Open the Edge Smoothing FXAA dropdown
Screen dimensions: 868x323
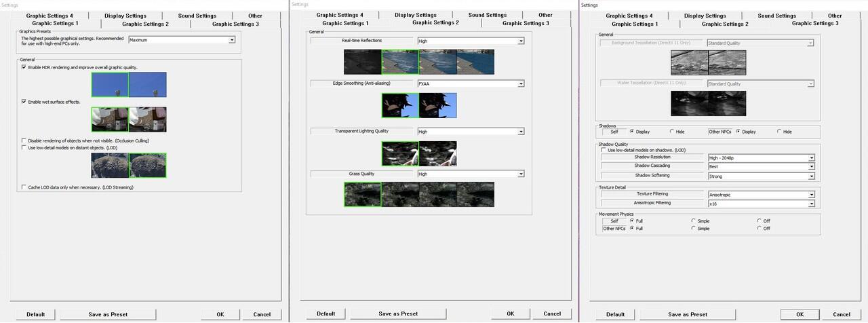point(471,84)
